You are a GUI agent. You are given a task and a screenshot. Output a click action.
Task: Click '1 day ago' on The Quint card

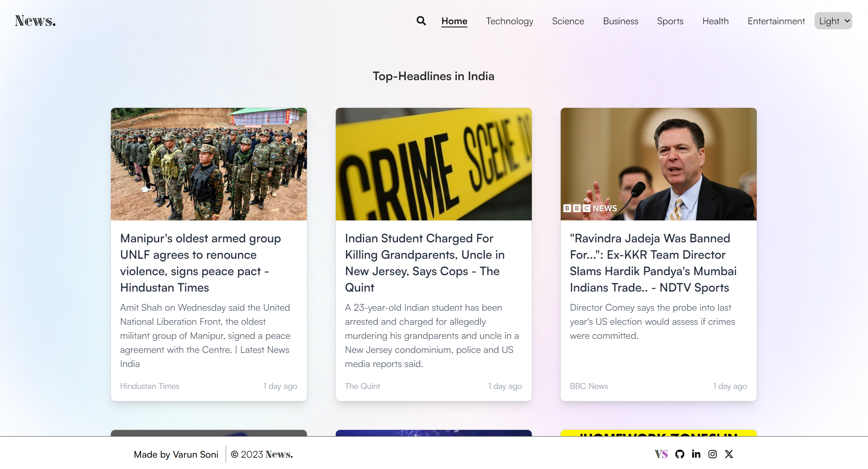coord(505,386)
